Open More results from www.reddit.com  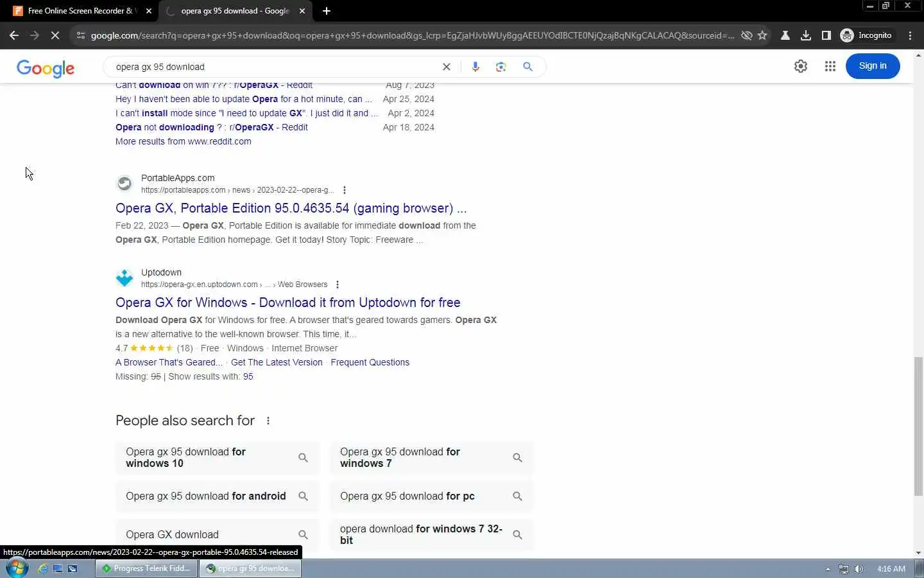click(x=184, y=141)
